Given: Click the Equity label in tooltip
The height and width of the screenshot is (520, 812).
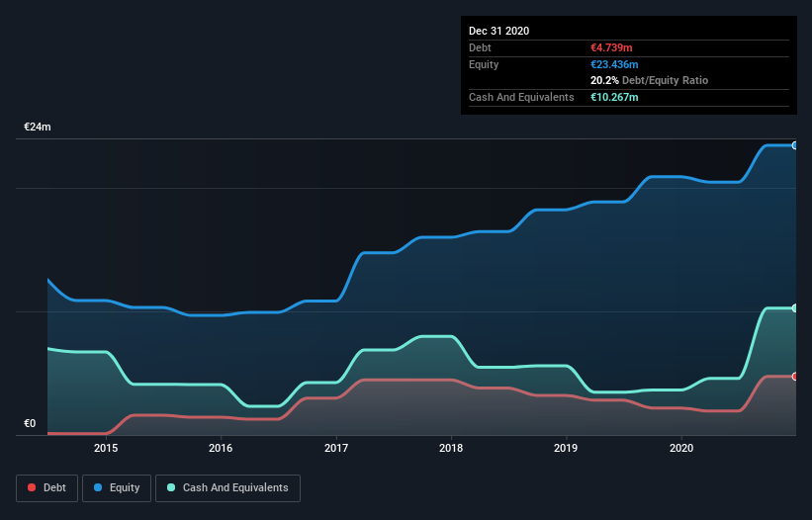Looking at the screenshot, I should pyautogui.click(x=484, y=64).
